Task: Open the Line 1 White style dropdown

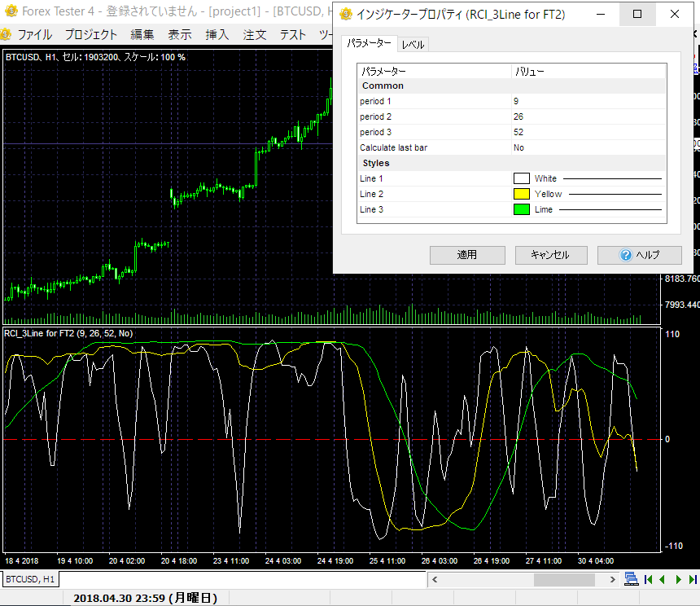Action: coord(588,178)
